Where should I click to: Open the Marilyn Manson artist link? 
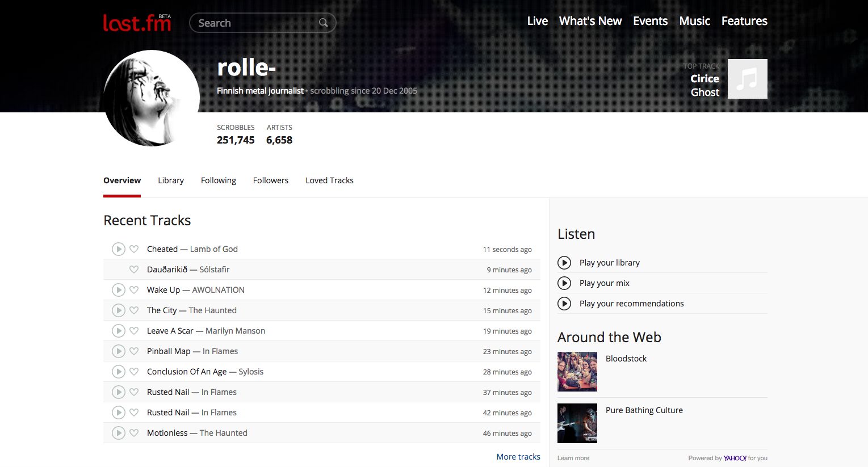tap(235, 331)
